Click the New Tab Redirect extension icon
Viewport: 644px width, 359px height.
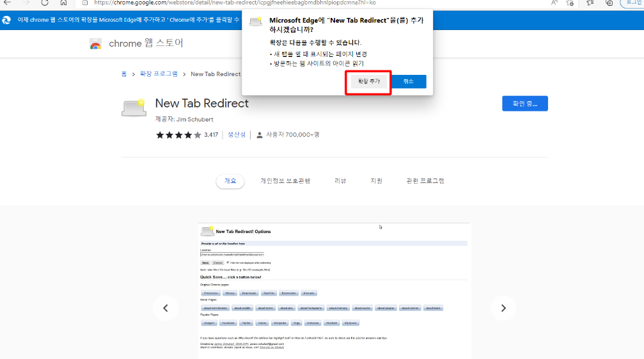coord(134,108)
